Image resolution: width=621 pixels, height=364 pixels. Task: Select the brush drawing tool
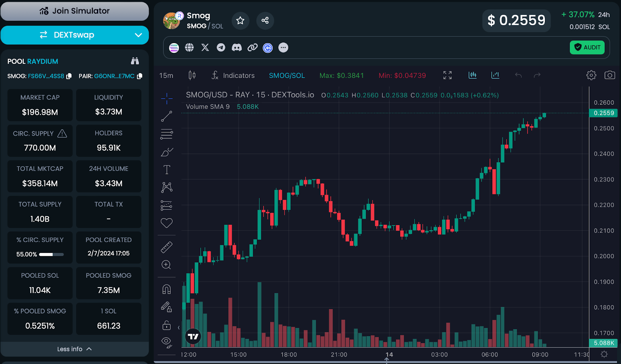pos(167,152)
